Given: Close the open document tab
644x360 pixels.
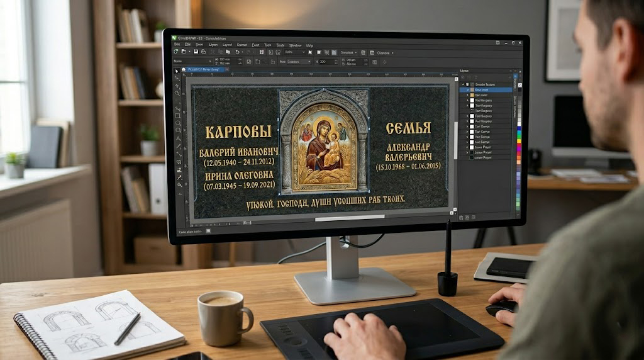Looking at the screenshot, I should [x=227, y=69].
